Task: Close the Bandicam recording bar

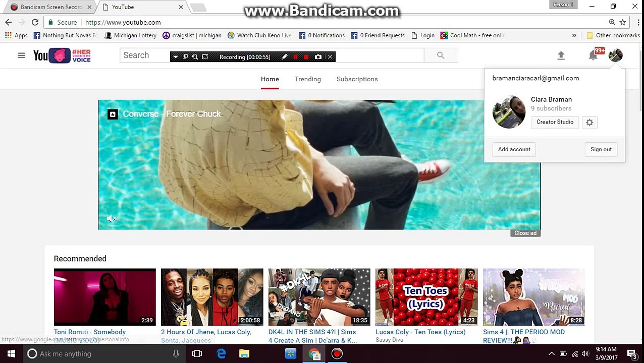Action: [x=330, y=57]
